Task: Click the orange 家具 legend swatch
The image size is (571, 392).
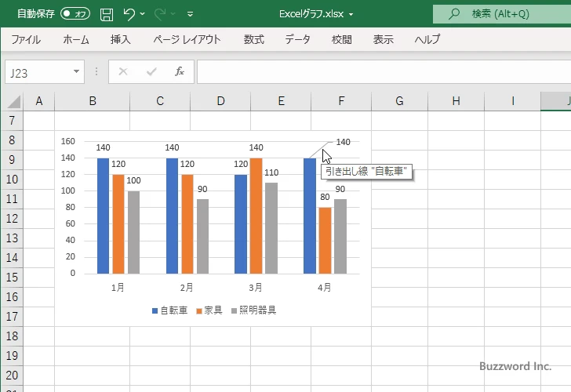Action: (x=199, y=310)
